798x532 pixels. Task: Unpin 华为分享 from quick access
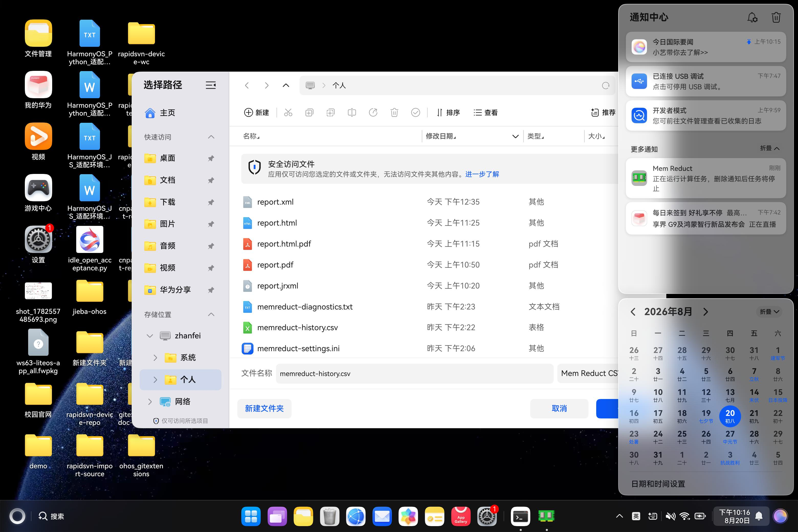[x=211, y=290]
